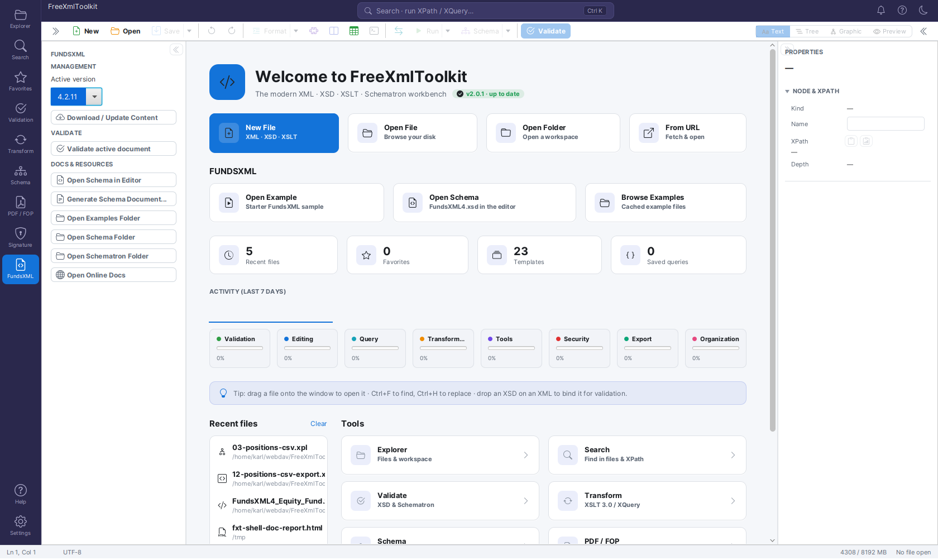Open Settings from the sidebar
Viewport: 938px width, 560px height.
point(20,526)
